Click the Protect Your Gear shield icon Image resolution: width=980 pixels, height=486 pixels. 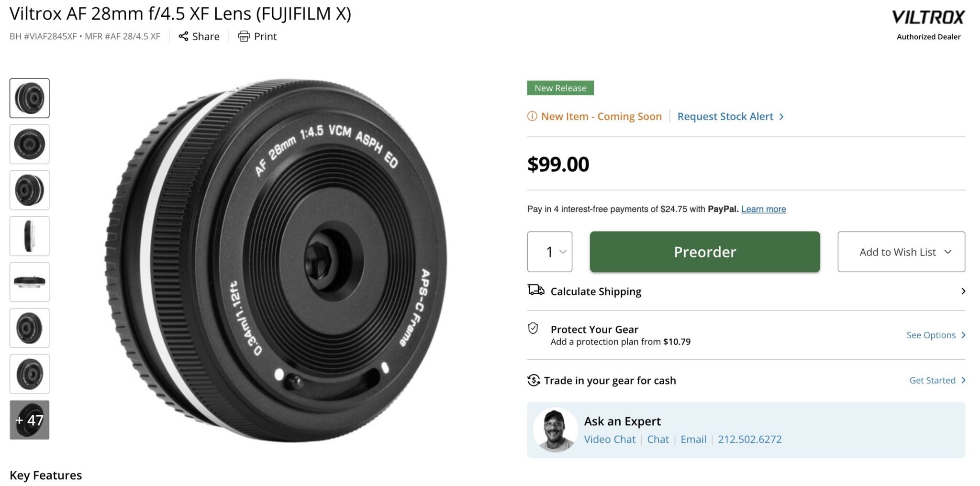(x=533, y=329)
